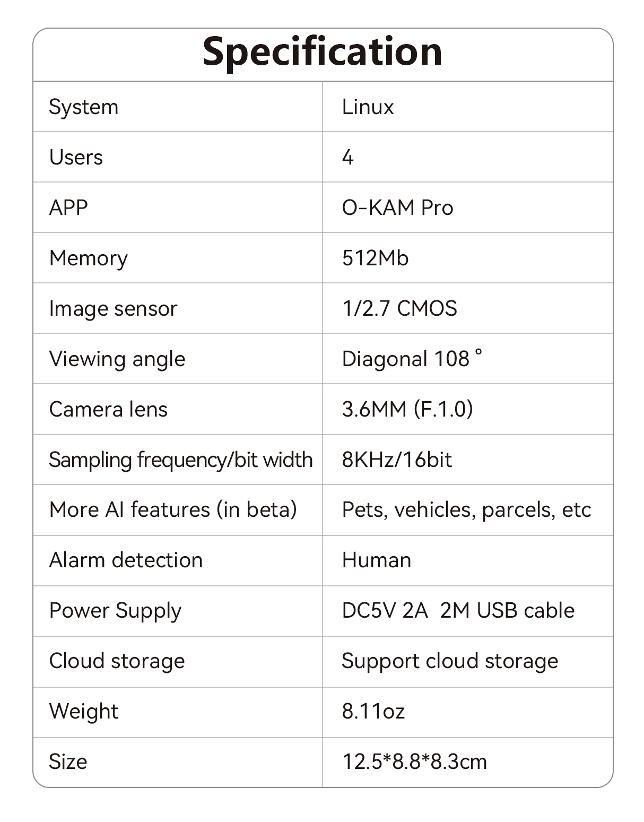Click the 12.5*8.8*8.3cm size value

click(414, 762)
